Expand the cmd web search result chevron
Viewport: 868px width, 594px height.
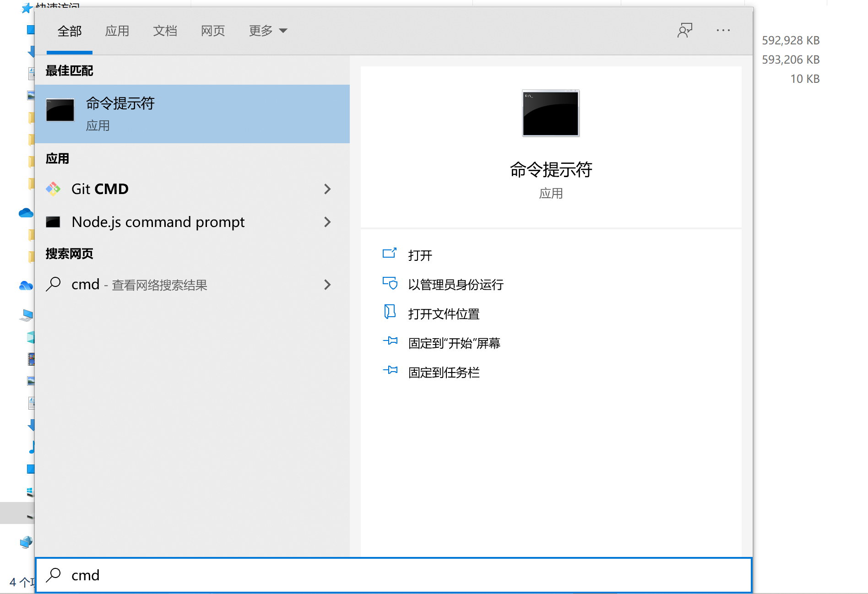327,285
